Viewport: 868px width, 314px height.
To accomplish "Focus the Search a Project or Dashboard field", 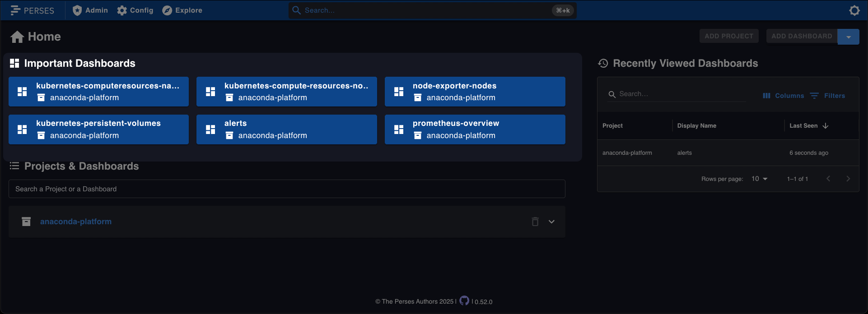I will pyautogui.click(x=287, y=189).
